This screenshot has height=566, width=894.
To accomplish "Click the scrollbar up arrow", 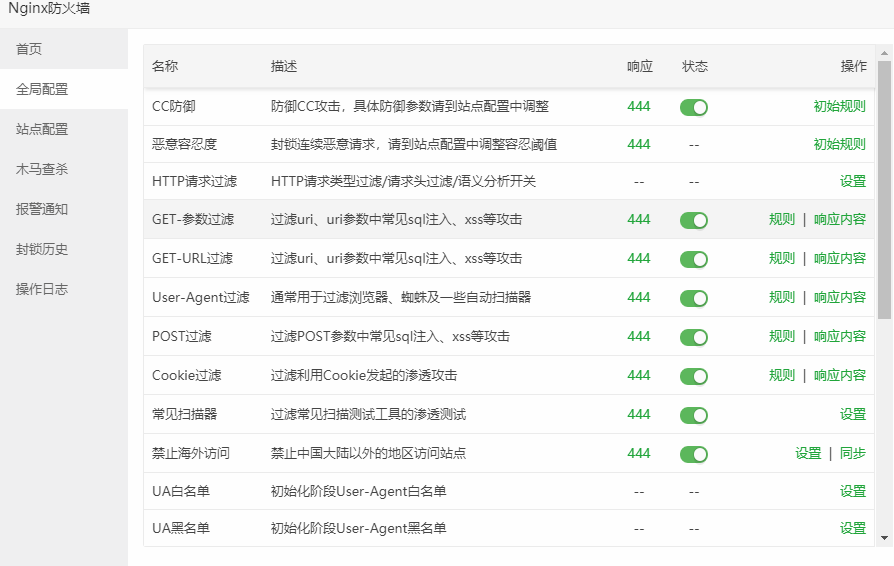I will click(884, 53).
